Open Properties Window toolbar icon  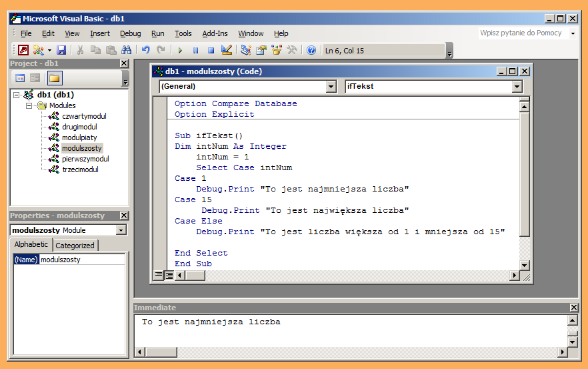(261, 50)
